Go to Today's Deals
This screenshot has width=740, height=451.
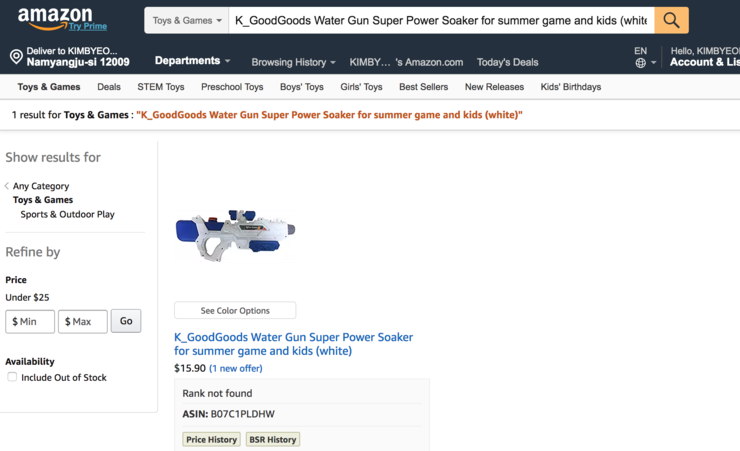(507, 62)
